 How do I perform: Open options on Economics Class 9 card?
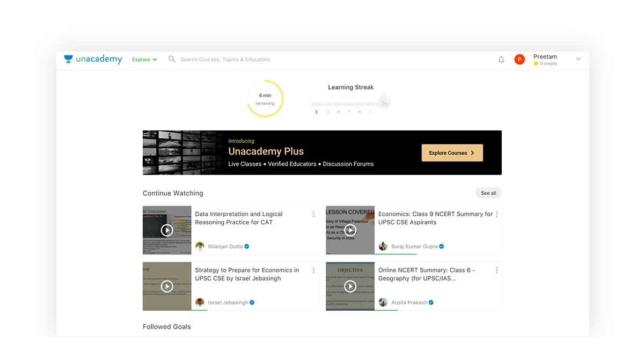(496, 214)
